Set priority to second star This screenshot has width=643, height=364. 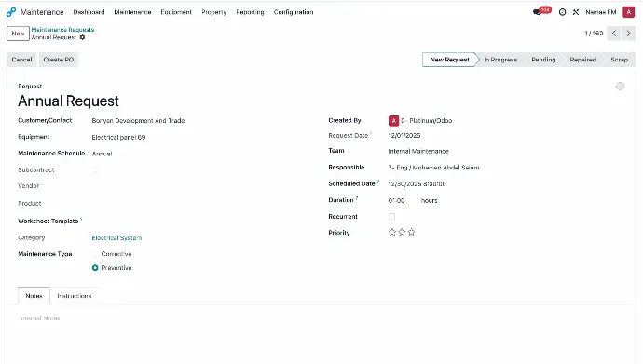click(402, 232)
